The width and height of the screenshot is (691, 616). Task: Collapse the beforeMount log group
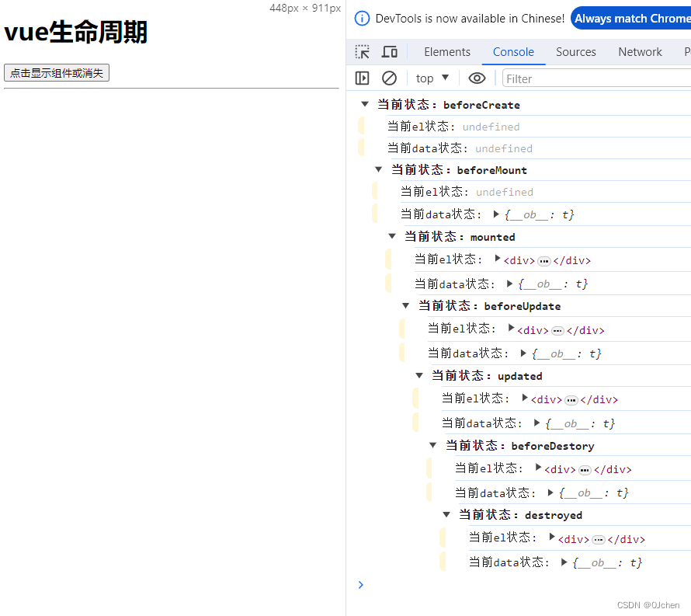(378, 170)
